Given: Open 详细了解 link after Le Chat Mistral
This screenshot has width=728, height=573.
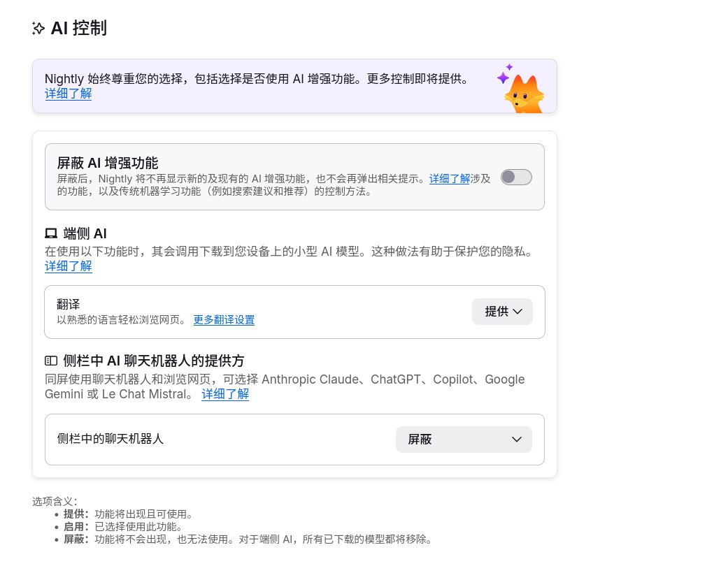Looking at the screenshot, I should point(225,394).
